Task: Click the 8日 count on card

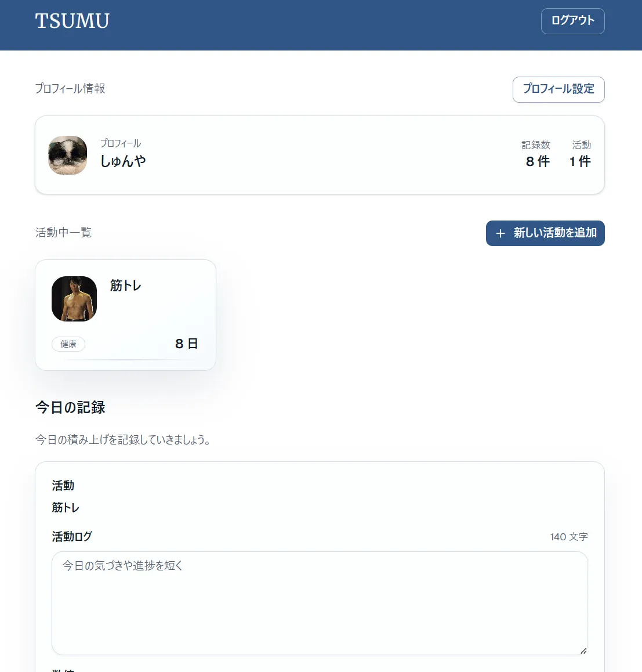Action: coord(186,344)
